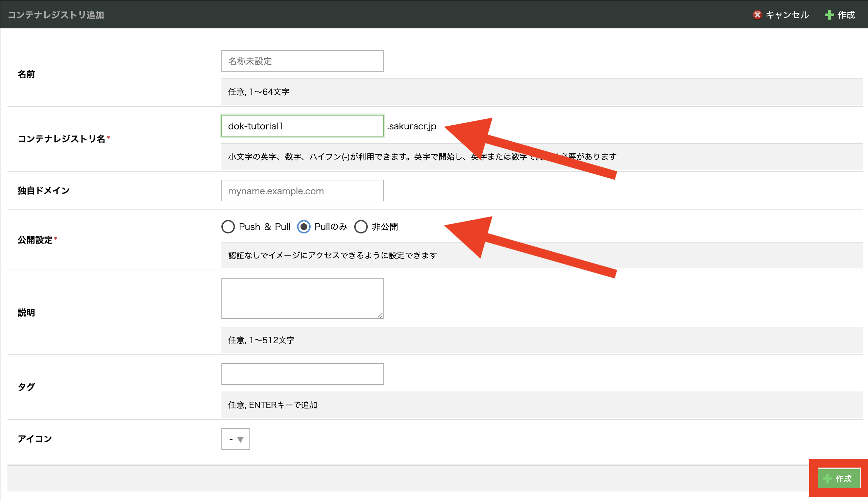Click the myname.example.com domain field

coord(302,191)
